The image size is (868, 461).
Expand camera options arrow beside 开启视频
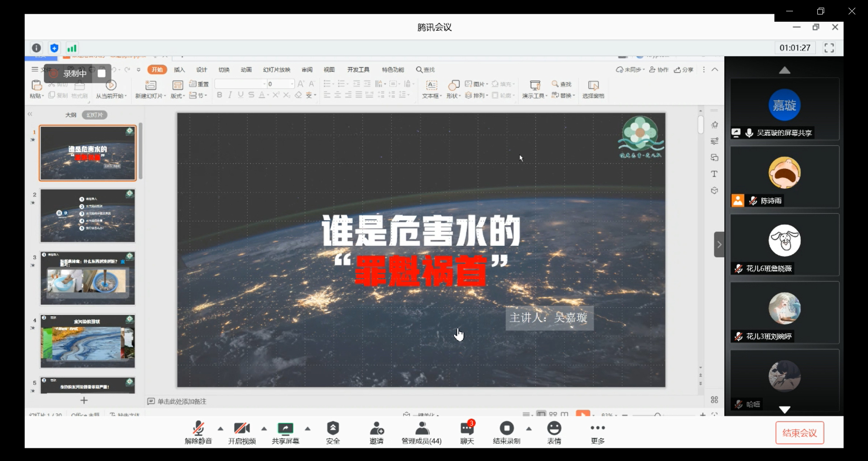[264, 428]
